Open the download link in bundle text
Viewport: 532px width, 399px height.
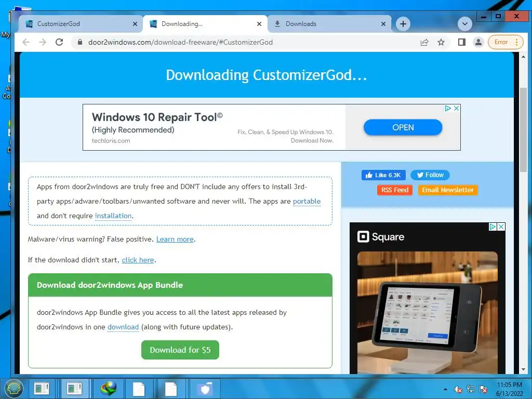tap(123, 327)
